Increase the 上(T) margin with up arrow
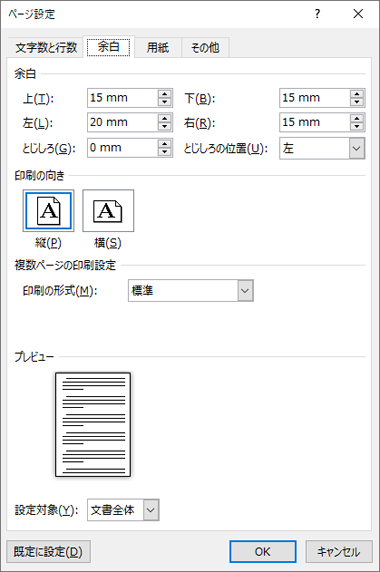The image size is (380, 572). 165,93
